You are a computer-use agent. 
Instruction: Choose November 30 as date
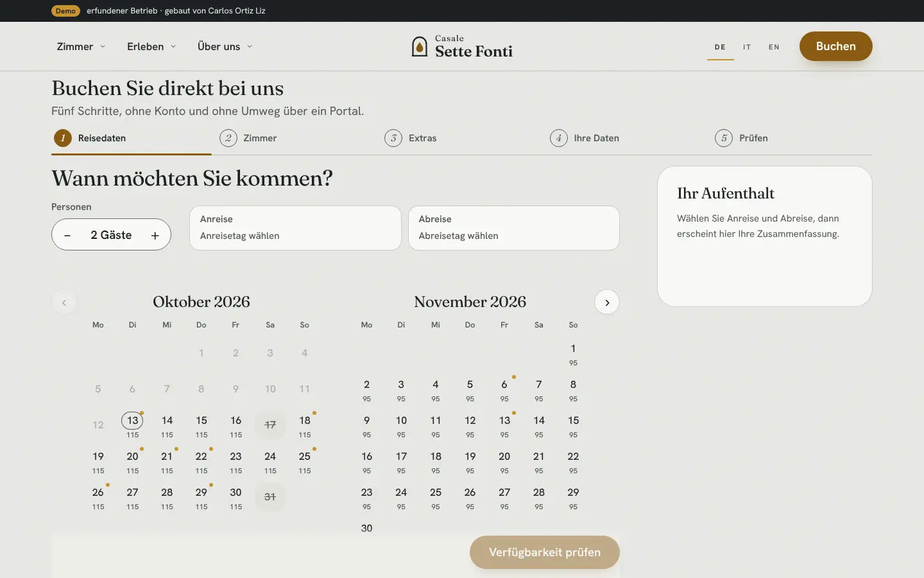pyautogui.click(x=366, y=529)
